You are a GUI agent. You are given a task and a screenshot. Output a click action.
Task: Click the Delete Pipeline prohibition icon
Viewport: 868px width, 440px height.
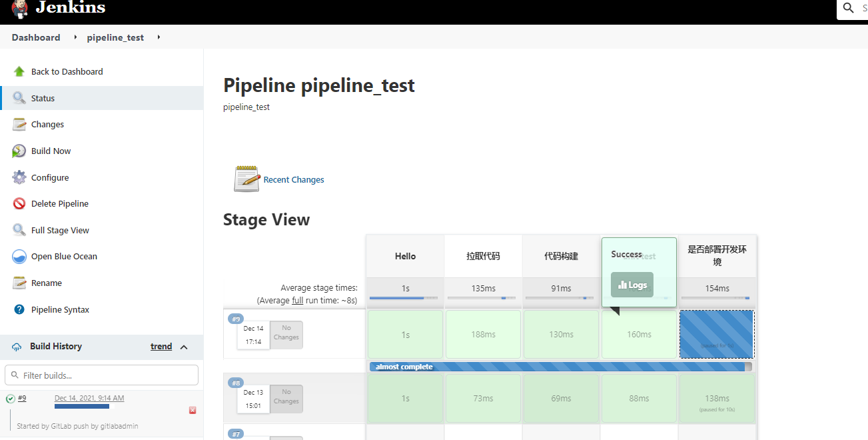(19, 203)
